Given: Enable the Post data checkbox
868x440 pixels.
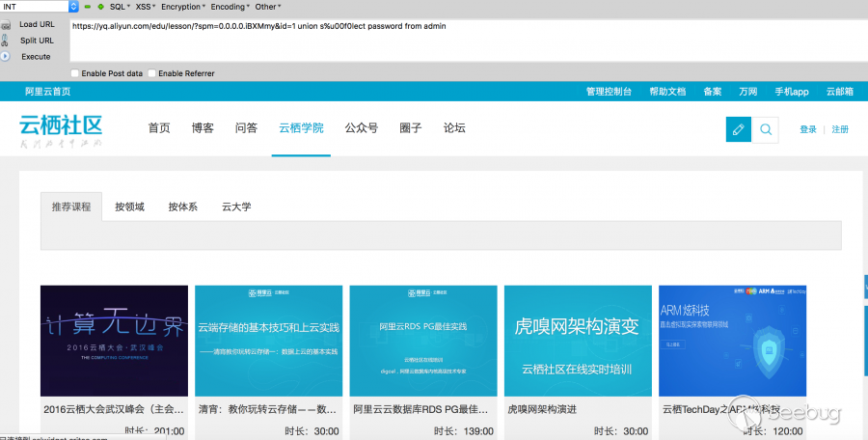Looking at the screenshot, I should pos(76,73).
